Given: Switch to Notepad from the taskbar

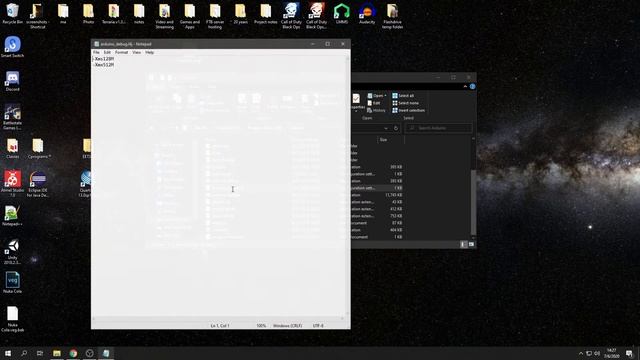Looking at the screenshot, I should (106, 353).
